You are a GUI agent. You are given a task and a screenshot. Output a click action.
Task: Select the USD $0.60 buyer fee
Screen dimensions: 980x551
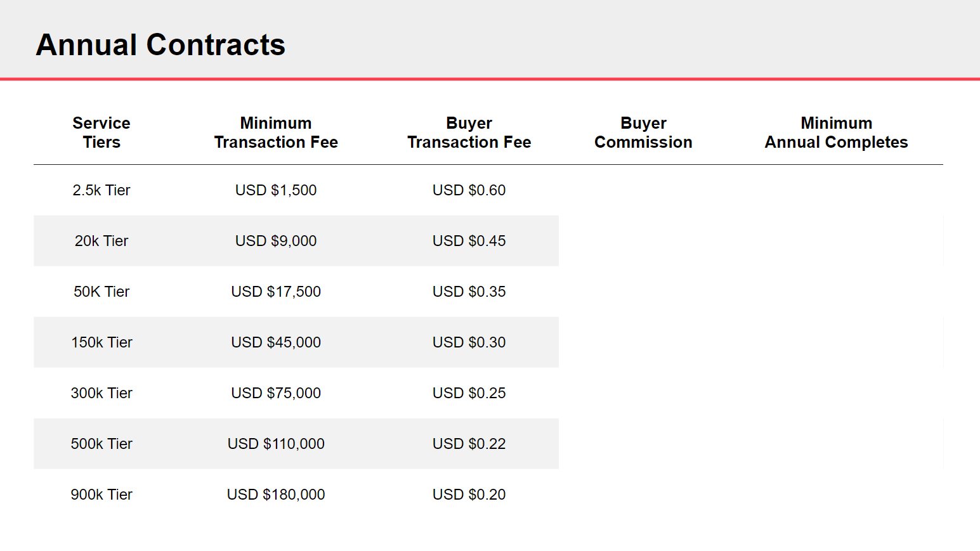(x=469, y=190)
